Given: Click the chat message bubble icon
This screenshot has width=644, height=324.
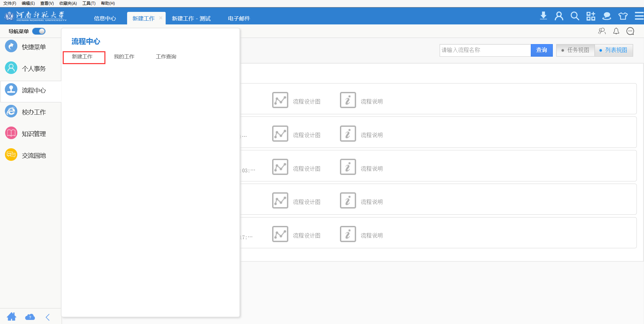Looking at the screenshot, I should [630, 31].
